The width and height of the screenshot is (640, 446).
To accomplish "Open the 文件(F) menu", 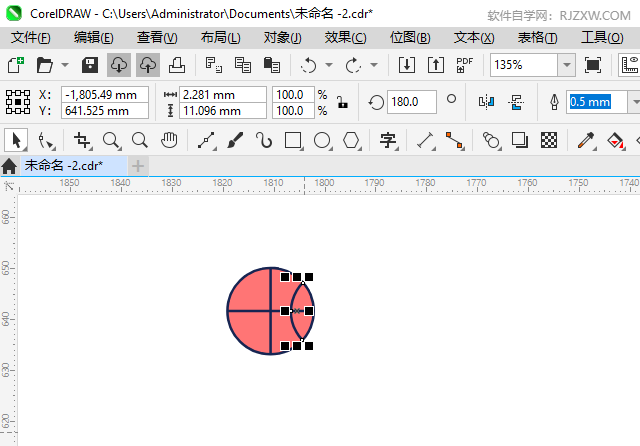I will pos(31,38).
